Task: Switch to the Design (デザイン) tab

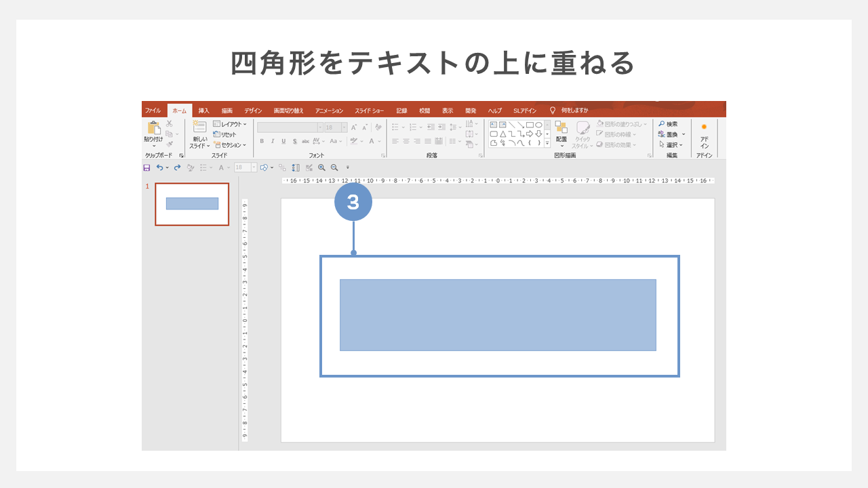Action: (253, 110)
